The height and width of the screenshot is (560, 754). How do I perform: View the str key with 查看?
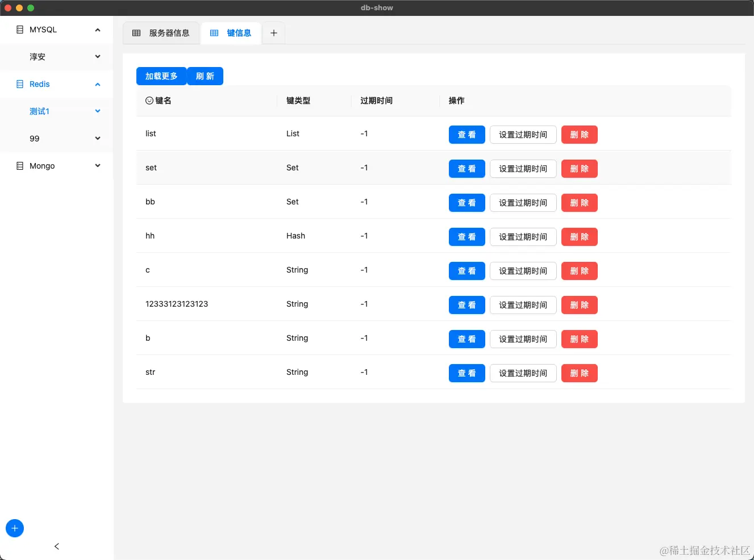[467, 373]
